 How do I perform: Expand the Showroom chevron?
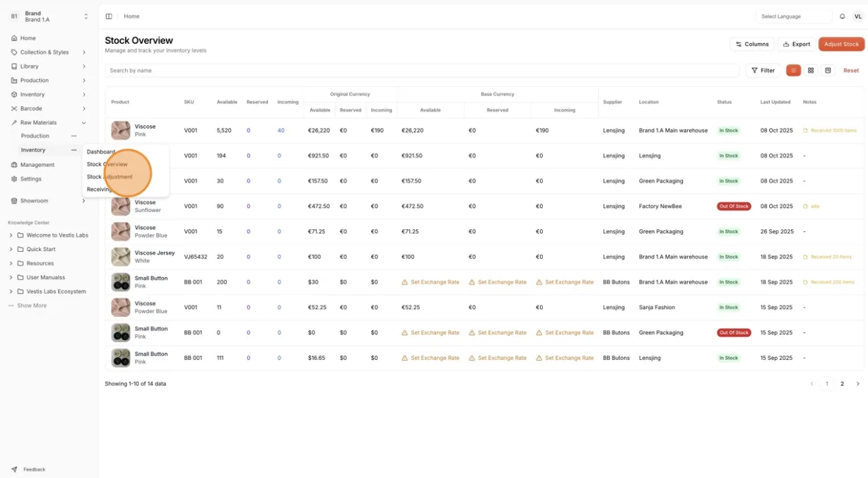[x=83, y=201]
